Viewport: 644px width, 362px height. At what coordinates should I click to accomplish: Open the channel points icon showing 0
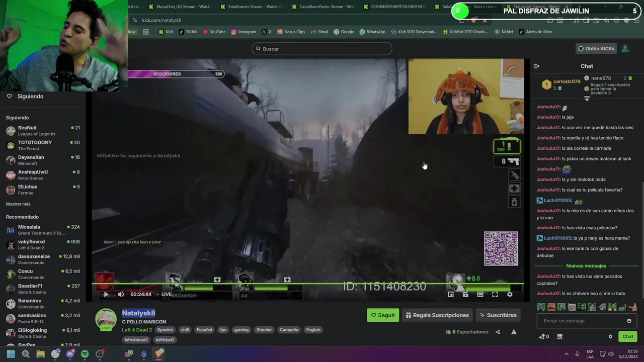544,337
